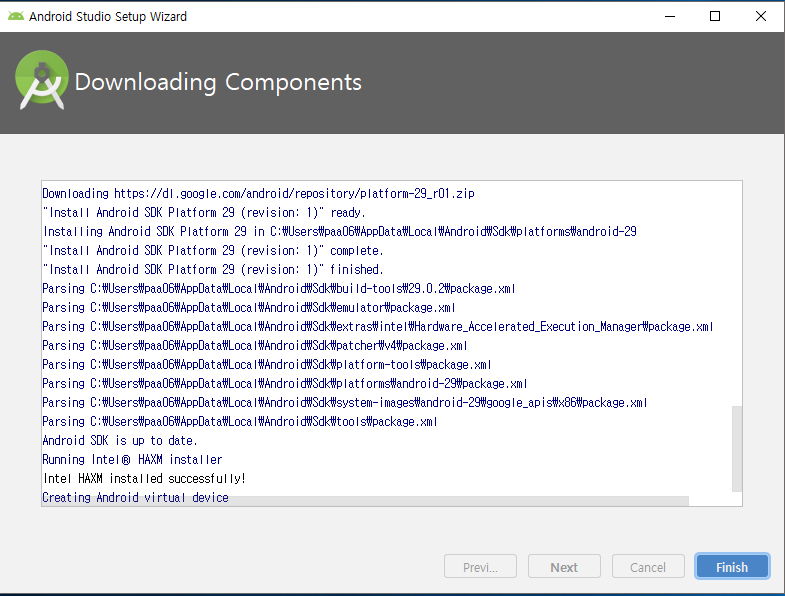Click the disabled Next button

click(564, 567)
